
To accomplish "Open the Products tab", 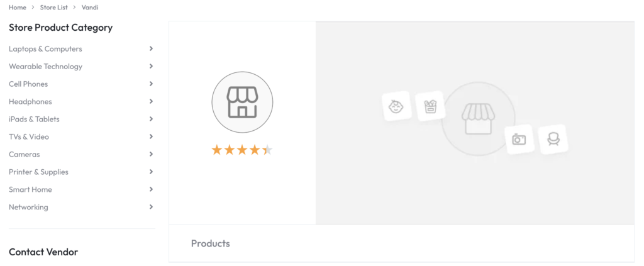I will pos(211,243).
